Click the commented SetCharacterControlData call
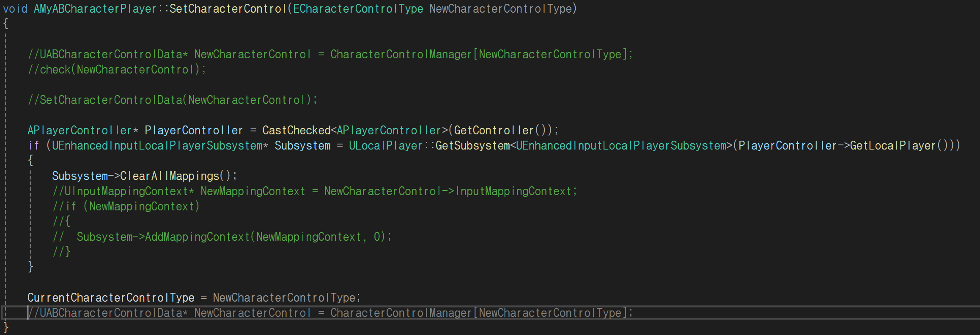 pos(173,100)
